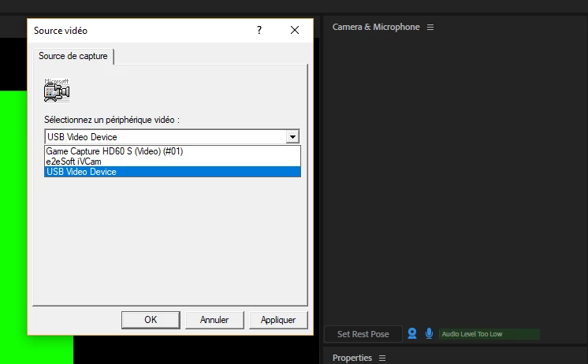Toggle the camera input icon
Screen dimensions: 588x364
click(x=412, y=333)
